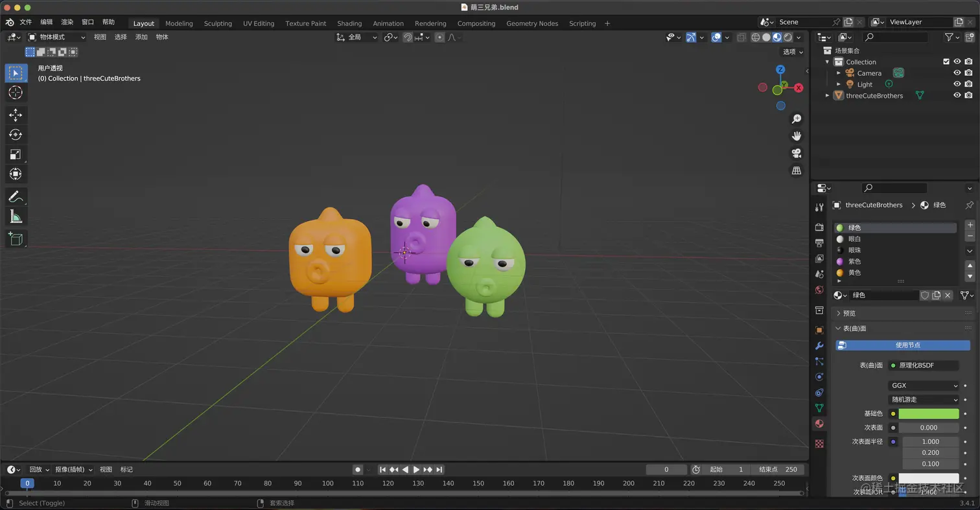Expand the Camera entry in the outliner
This screenshot has width=980, height=510.
click(x=839, y=73)
